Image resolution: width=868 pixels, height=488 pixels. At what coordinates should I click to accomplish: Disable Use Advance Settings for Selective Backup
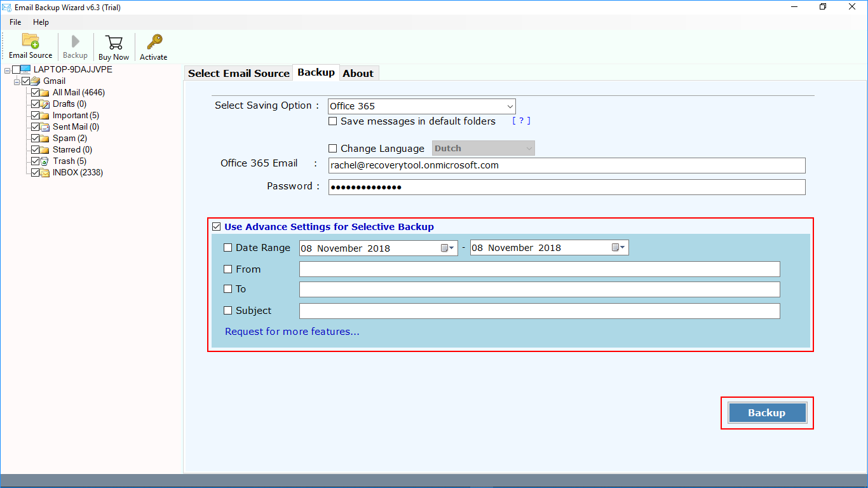click(217, 227)
